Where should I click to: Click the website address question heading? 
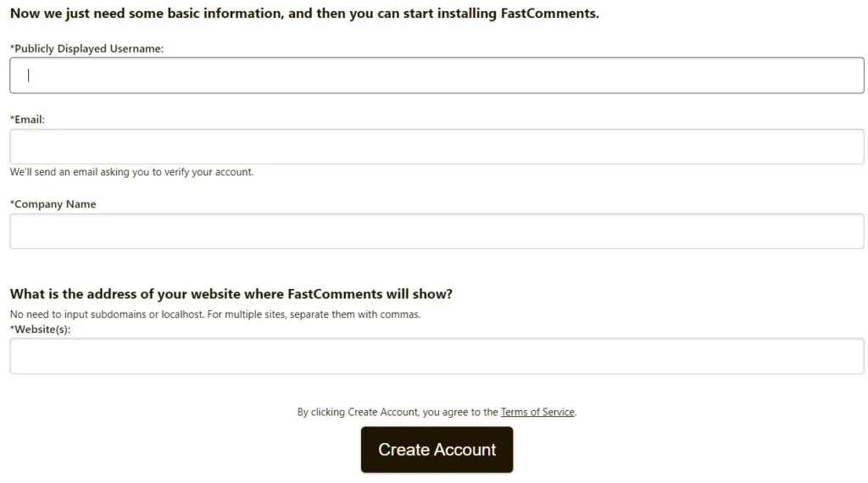[231, 294]
